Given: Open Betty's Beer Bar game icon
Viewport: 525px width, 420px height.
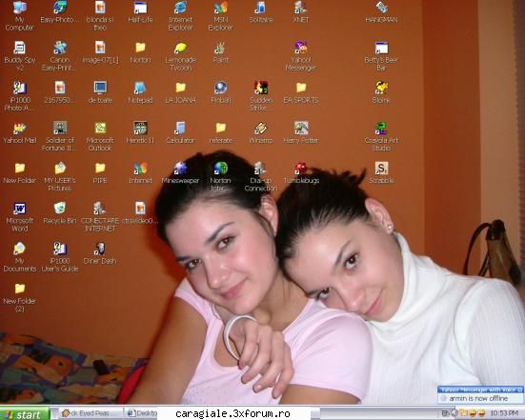Looking at the screenshot, I should click(381, 56).
